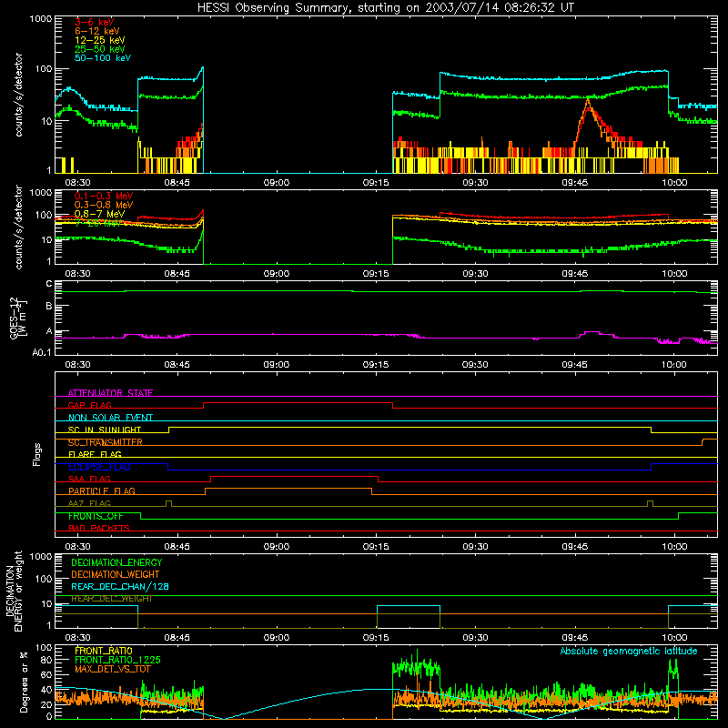The width and height of the screenshot is (728, 728).
Task: Click the A0.1 tick label on GOES axis
Action: [42, 352]
